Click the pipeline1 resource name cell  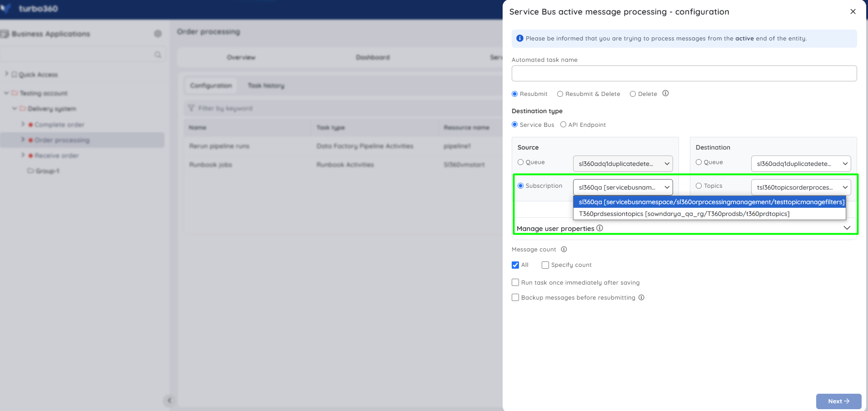[x=457, y=146]
